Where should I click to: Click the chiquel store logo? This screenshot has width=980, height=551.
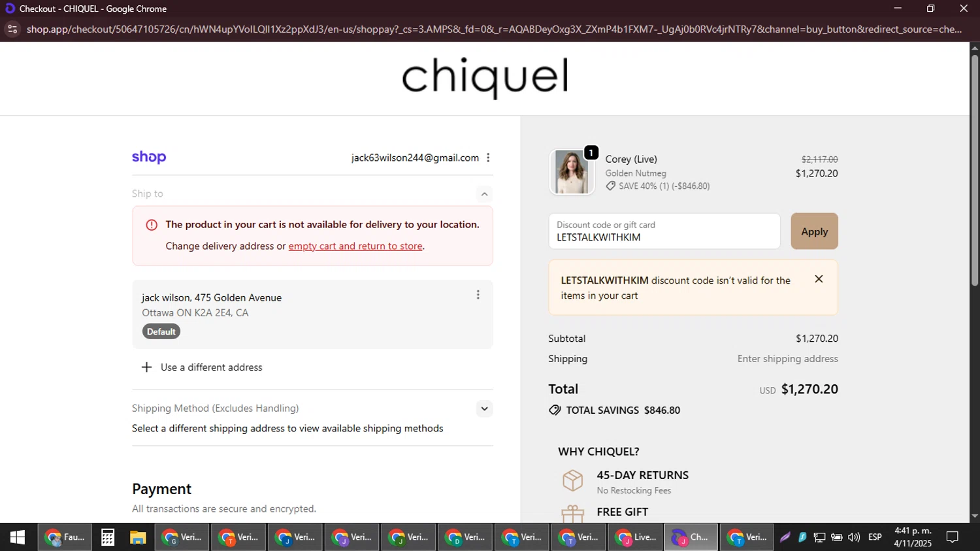(x=485, y=77)
